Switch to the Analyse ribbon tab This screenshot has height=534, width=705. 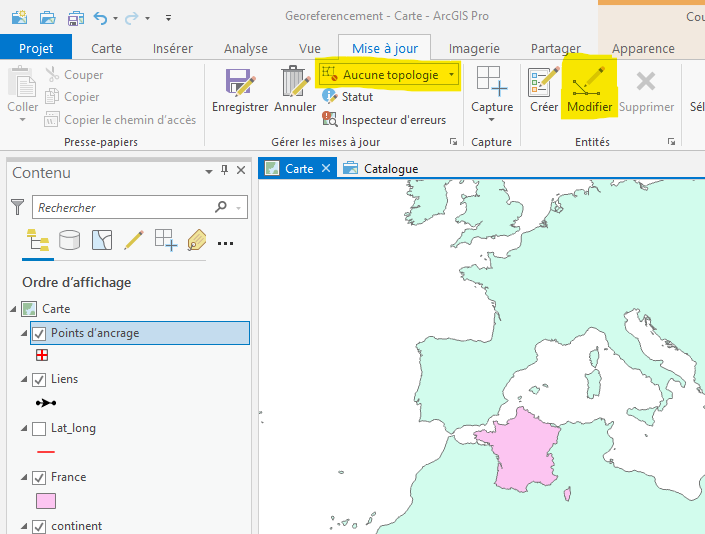point(245,48)
